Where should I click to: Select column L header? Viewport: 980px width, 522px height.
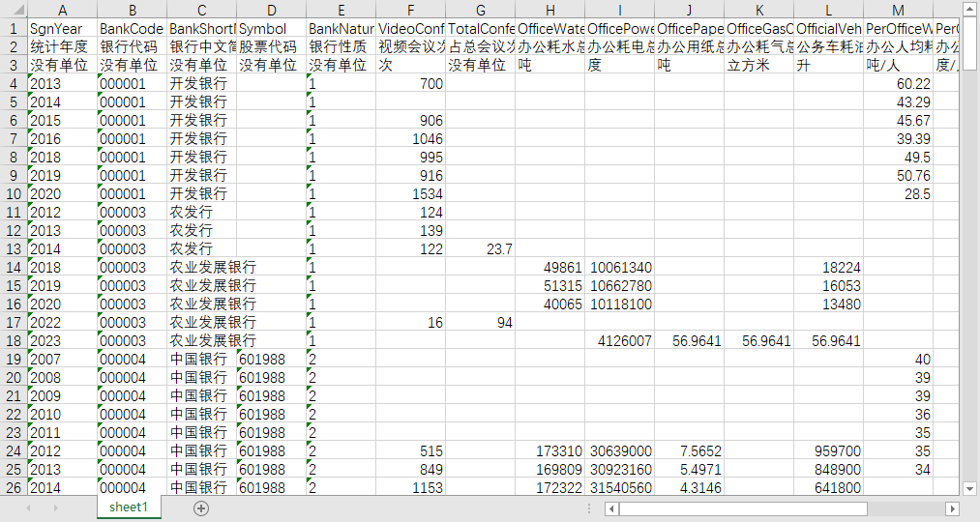[x=829, y=10]
